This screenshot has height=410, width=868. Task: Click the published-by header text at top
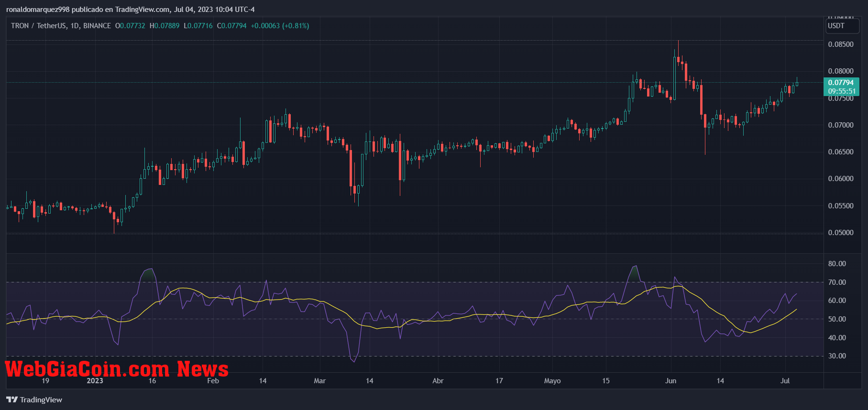click(x=130, y=10)
